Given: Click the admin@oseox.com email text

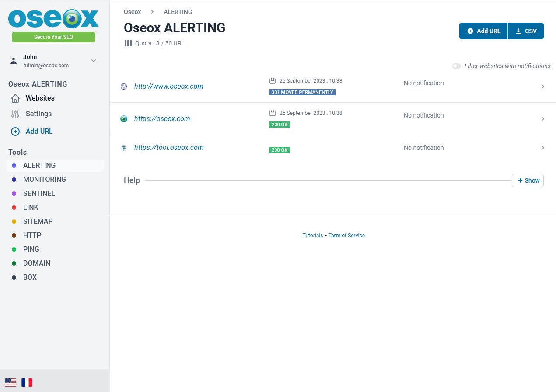Looking at the screenshot, I should (46, 66).
